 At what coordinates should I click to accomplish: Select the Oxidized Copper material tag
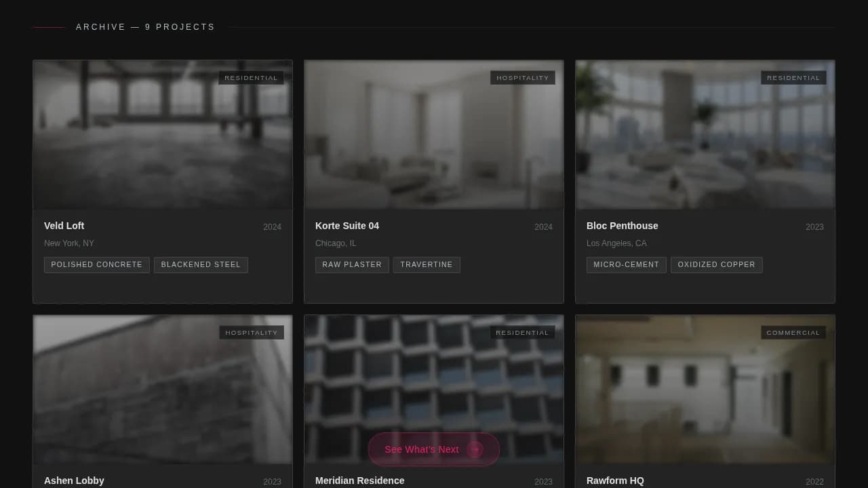pyautogui.click(x=717, y=265)
